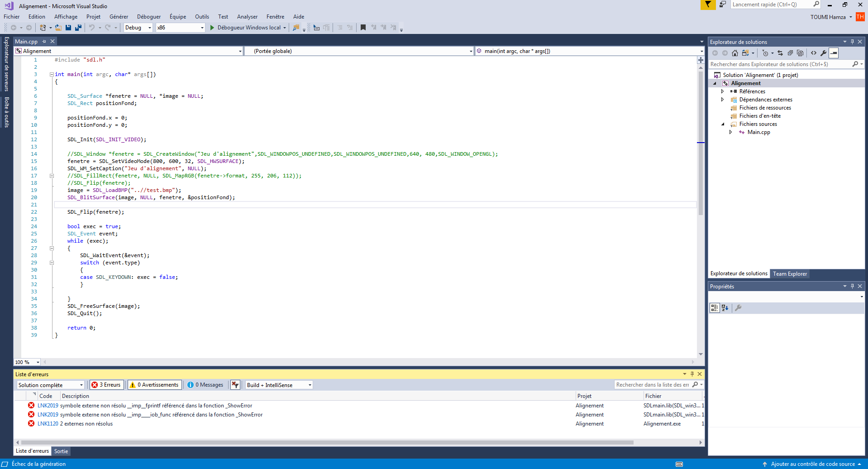Click the editor split window handle icon

coord(701,60)
